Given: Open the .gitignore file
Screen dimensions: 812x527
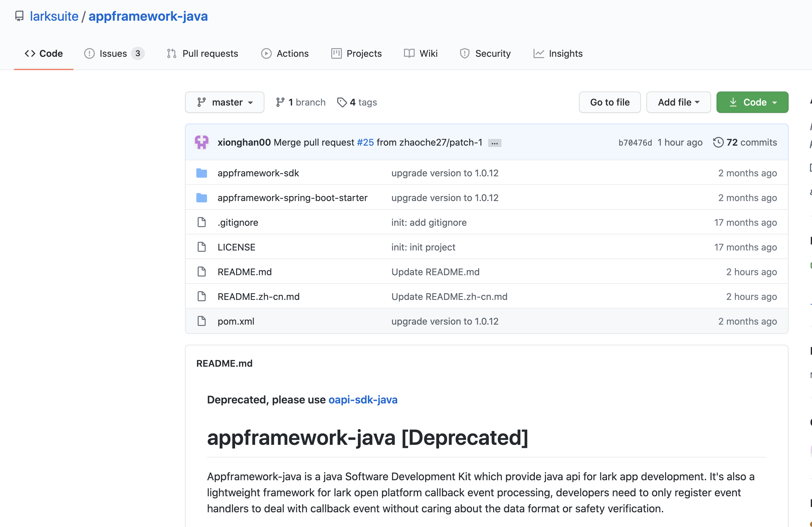Looking at the screenshot, I should (238, 222).
